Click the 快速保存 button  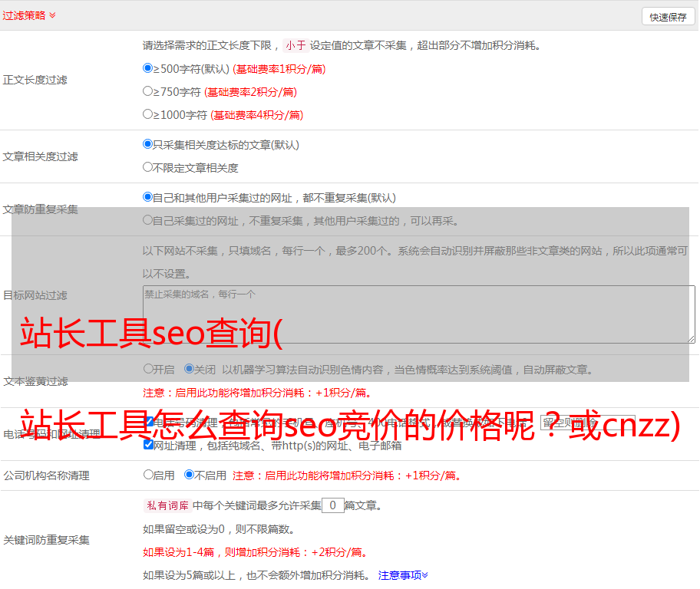point(668,17)
